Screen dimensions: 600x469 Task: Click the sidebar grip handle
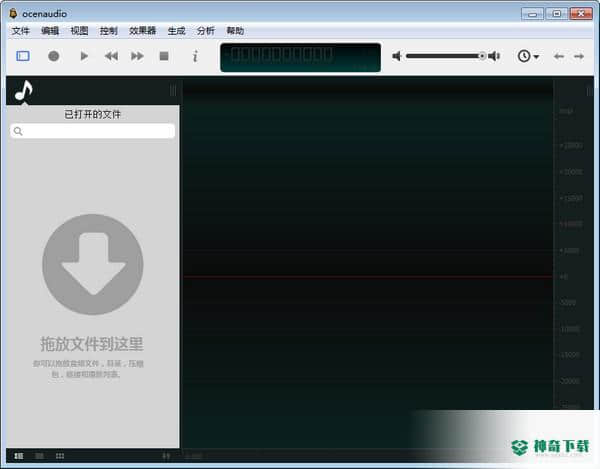[x=173, y=91]
